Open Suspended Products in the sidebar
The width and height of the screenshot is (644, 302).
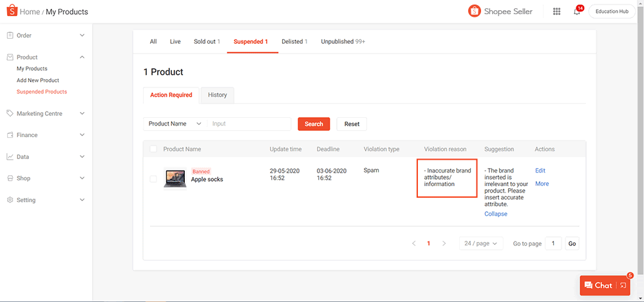click(x=41, y=91)
